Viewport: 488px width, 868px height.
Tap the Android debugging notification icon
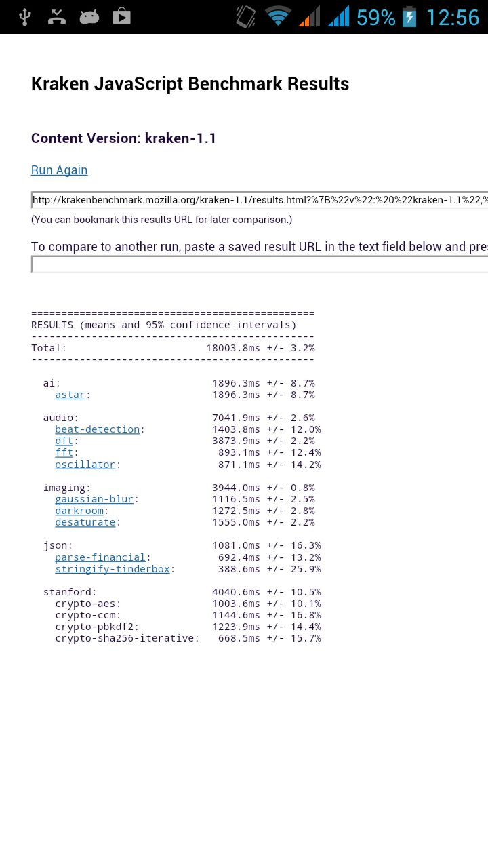click(x=89, y=17)
